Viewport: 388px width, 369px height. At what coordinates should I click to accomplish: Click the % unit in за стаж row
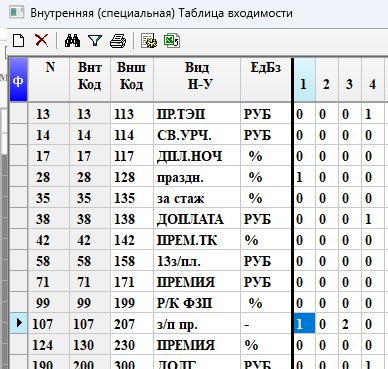tap(266, 198)
